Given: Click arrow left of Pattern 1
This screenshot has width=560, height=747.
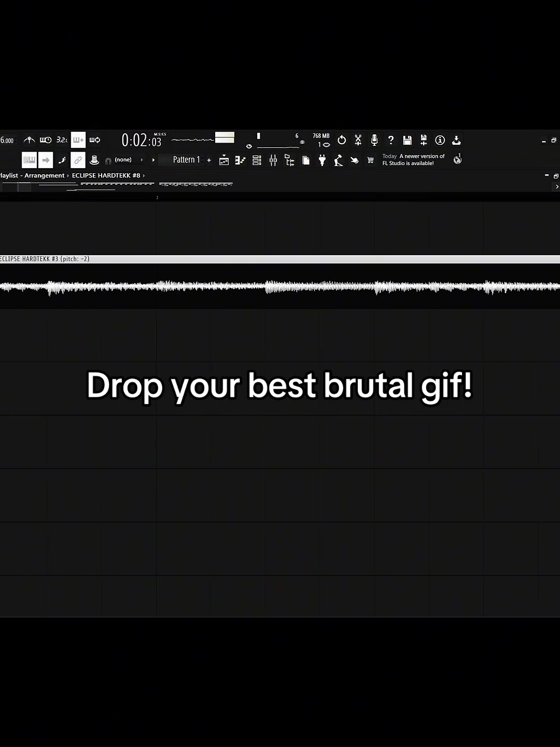Looking at the screenshot, I should click(x=153, y=160).
